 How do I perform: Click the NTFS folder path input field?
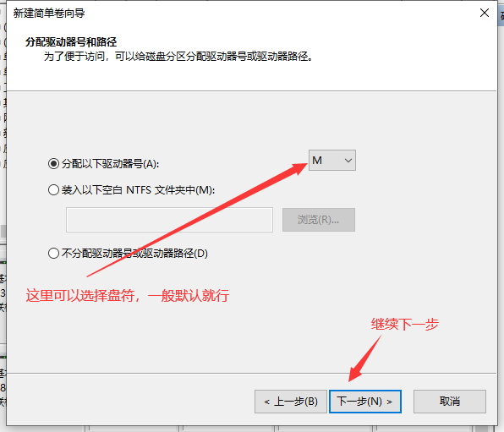[x=169, y=220]
